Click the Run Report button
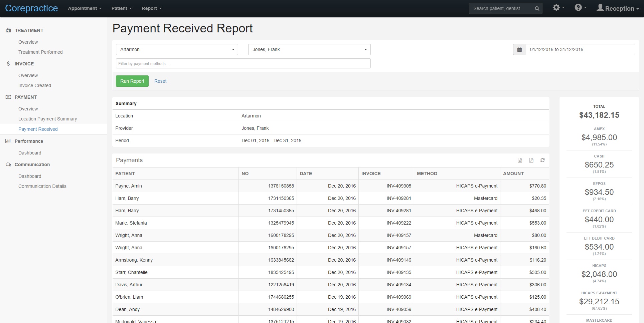The height and width of the screenshot is (323, 644). [132, 81]
